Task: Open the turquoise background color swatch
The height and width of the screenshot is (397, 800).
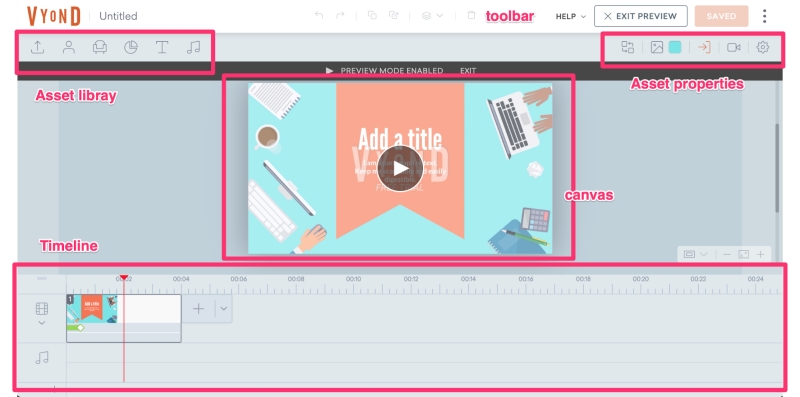Action: point(674,47)
